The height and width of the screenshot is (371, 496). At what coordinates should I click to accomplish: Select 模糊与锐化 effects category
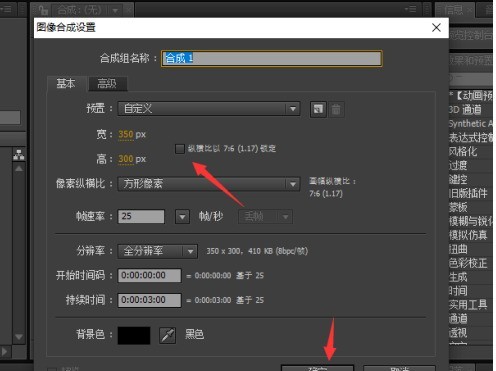point(471,221)
